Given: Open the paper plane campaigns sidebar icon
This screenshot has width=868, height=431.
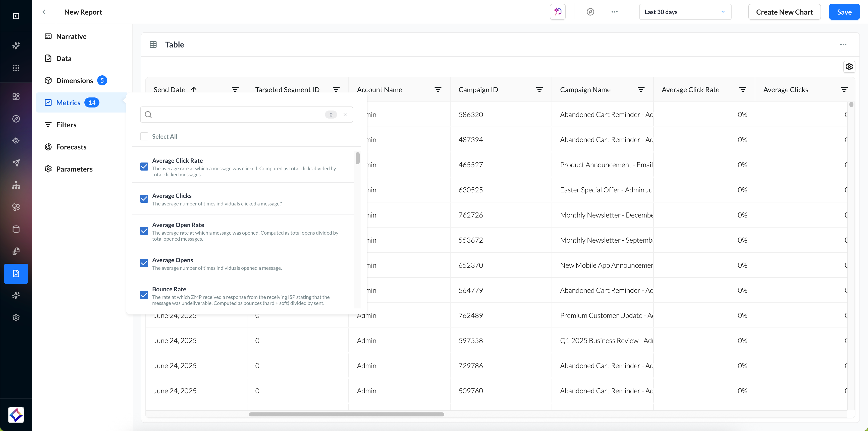Looking at the screenshot, I should tap(16, 163).
